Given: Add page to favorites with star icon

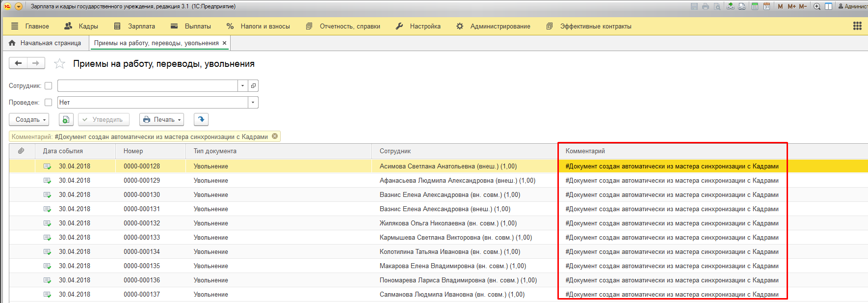Looking at the screenshot, I should click(59, 64).
